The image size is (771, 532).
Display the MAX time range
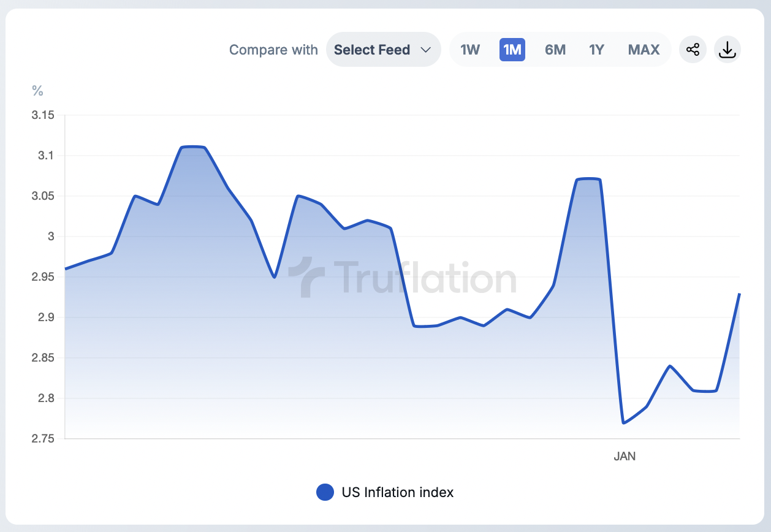tap(644, 50)
